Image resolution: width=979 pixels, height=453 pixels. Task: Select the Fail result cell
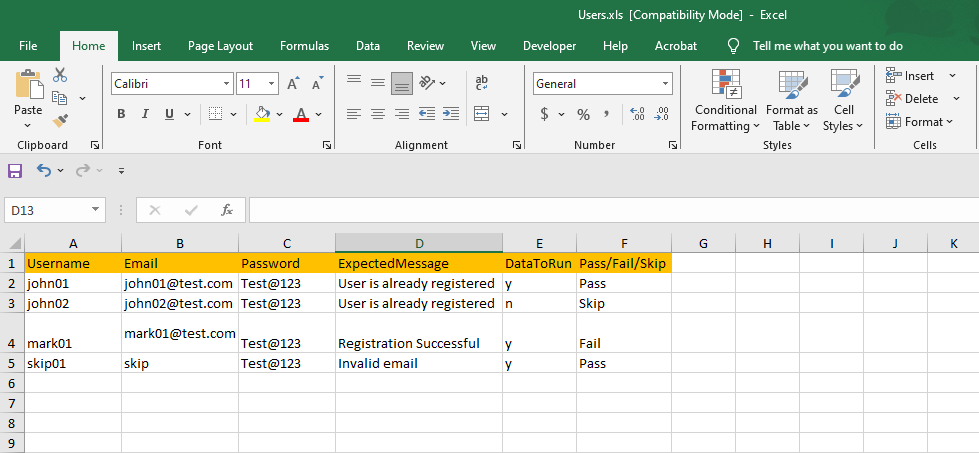pos(624,333)
